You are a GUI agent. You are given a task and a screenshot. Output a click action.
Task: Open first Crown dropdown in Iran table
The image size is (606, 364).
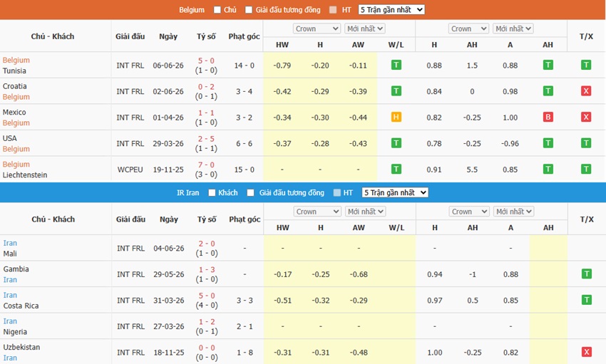click(x=317, y=212)
